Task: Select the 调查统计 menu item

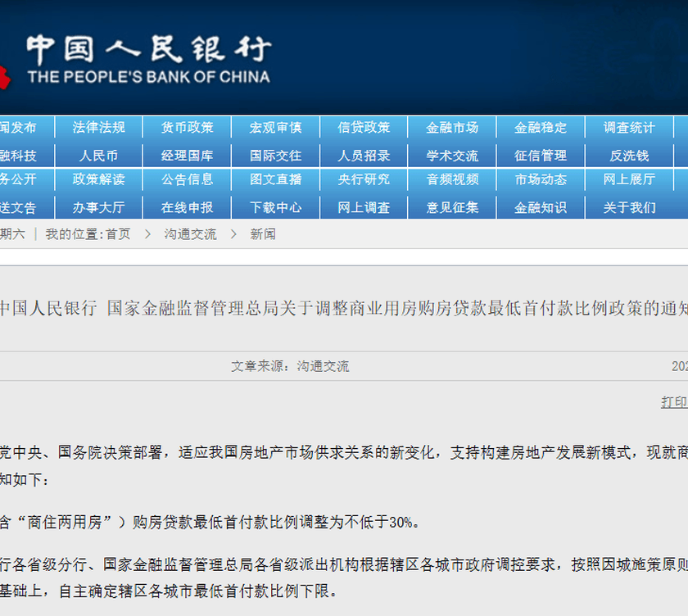Action: (x=629, y=128)
